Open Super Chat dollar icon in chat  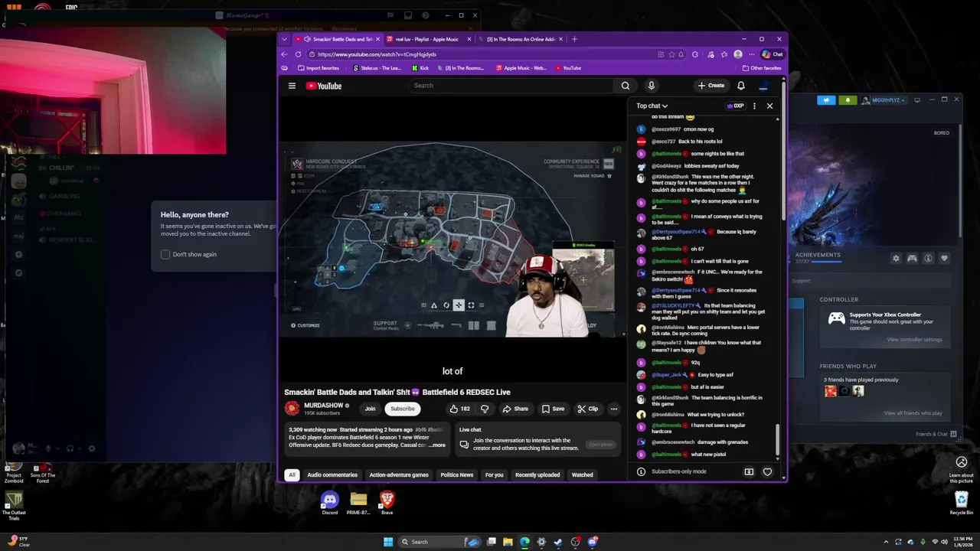(x=749, y=471)
